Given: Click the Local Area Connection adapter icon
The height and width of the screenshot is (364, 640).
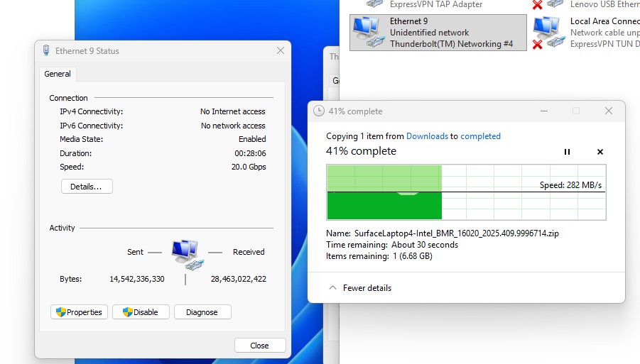Looking at the screenshot, I should click(548, 33).
